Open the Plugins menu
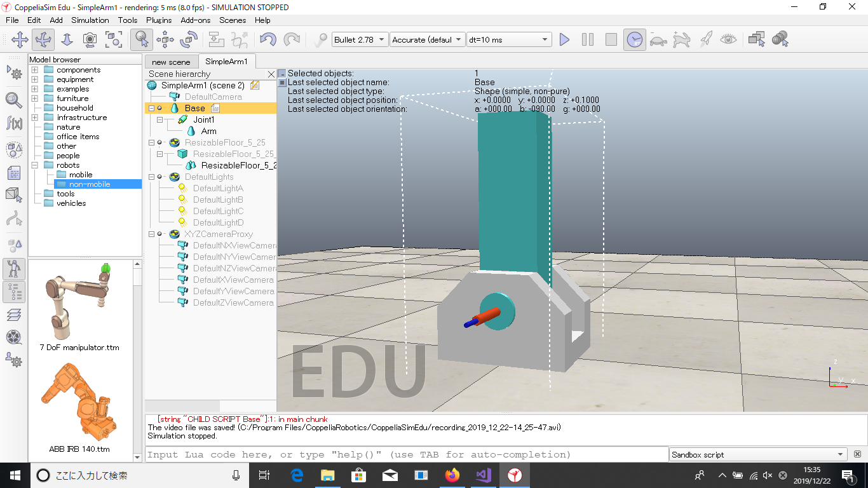 click(159, 20)
